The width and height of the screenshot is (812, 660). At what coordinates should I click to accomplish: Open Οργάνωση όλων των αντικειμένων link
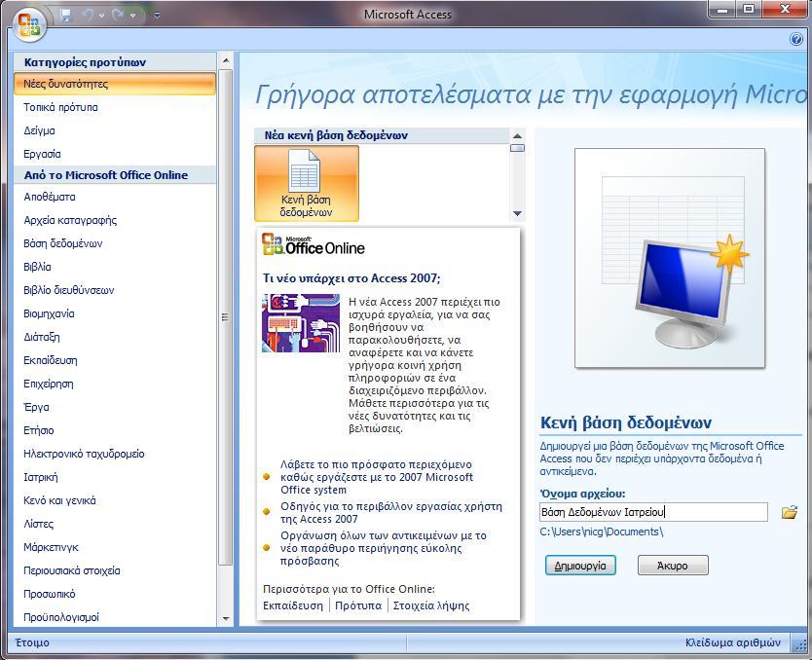[384, 548]
